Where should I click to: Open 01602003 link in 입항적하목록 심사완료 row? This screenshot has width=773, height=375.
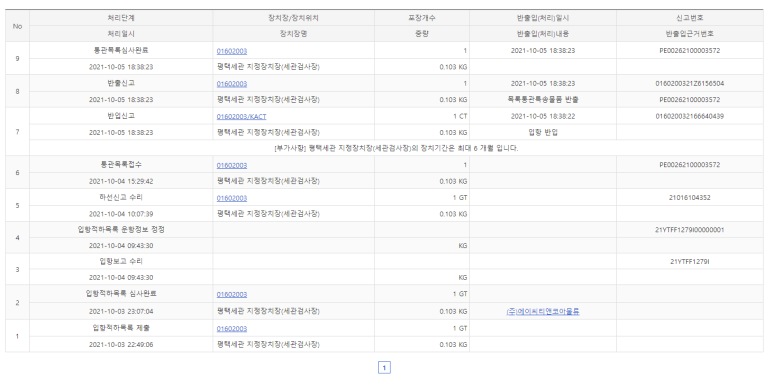(x=232, y=294)
